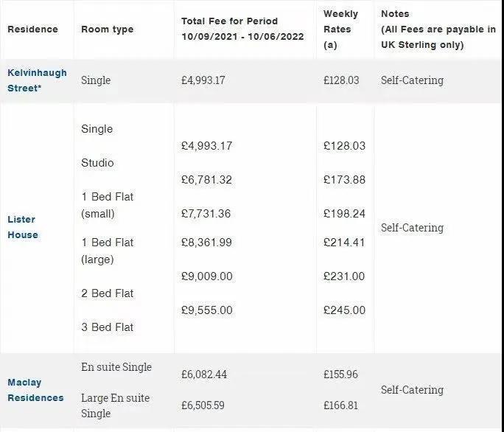504x432 pixels.
Task: Select the £6,781.32 Studio total fee
Action: (206, 179)
